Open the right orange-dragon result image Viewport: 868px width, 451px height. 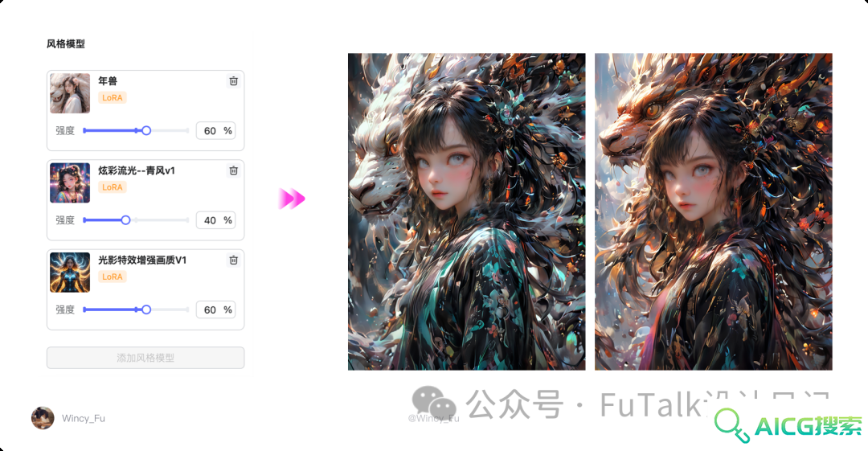(x=714, y=211)
